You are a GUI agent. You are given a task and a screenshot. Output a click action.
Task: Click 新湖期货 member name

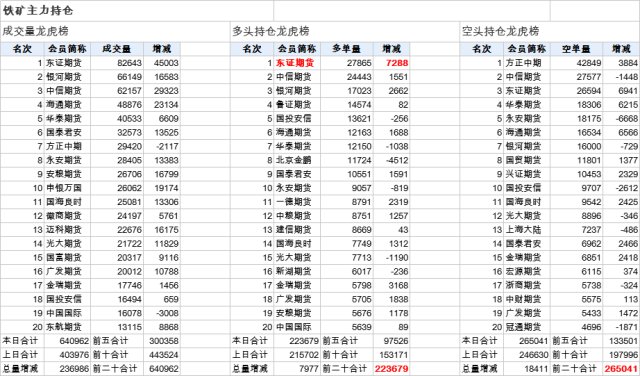click(293, 271)
